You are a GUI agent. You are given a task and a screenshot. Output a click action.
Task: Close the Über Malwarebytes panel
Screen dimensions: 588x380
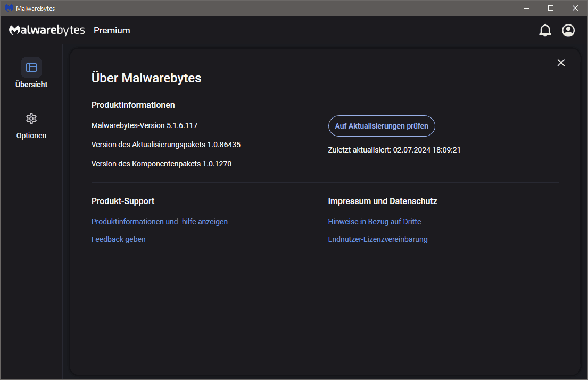coord(561,63)
